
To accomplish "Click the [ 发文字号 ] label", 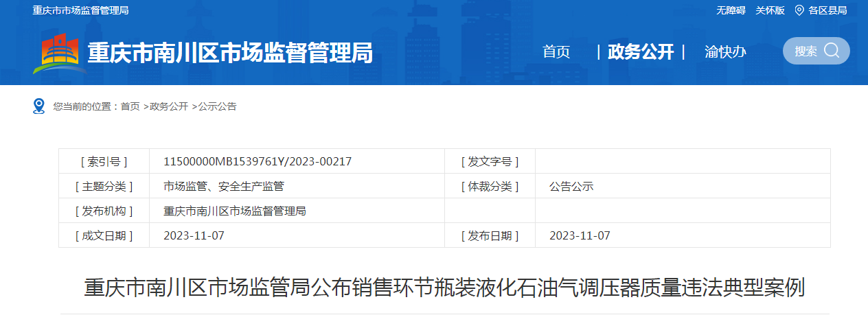I will [490, 161].
